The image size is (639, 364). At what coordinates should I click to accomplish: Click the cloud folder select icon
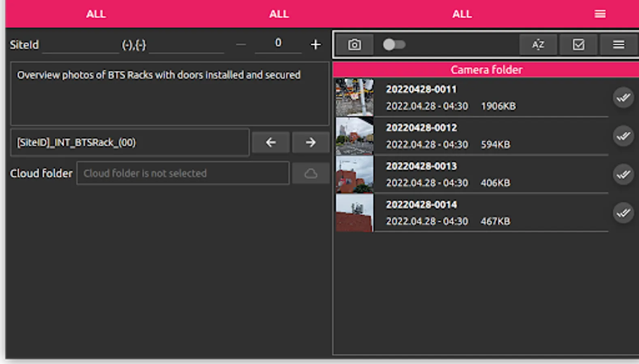(311, 174)
